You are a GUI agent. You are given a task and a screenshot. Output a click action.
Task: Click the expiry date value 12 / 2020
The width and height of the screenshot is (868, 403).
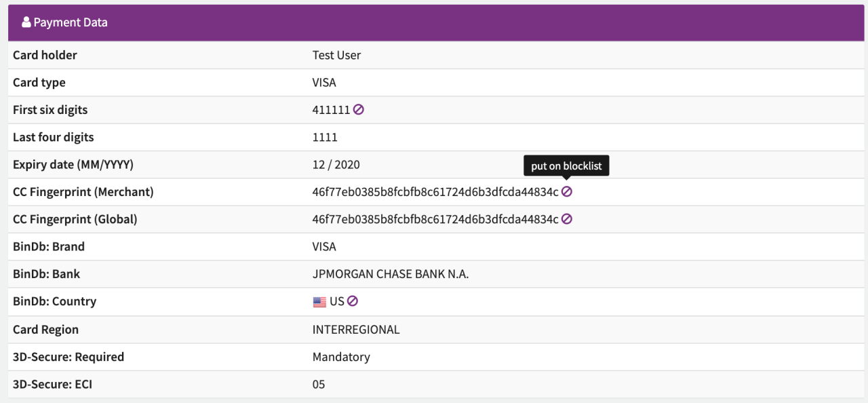point(336,164)
